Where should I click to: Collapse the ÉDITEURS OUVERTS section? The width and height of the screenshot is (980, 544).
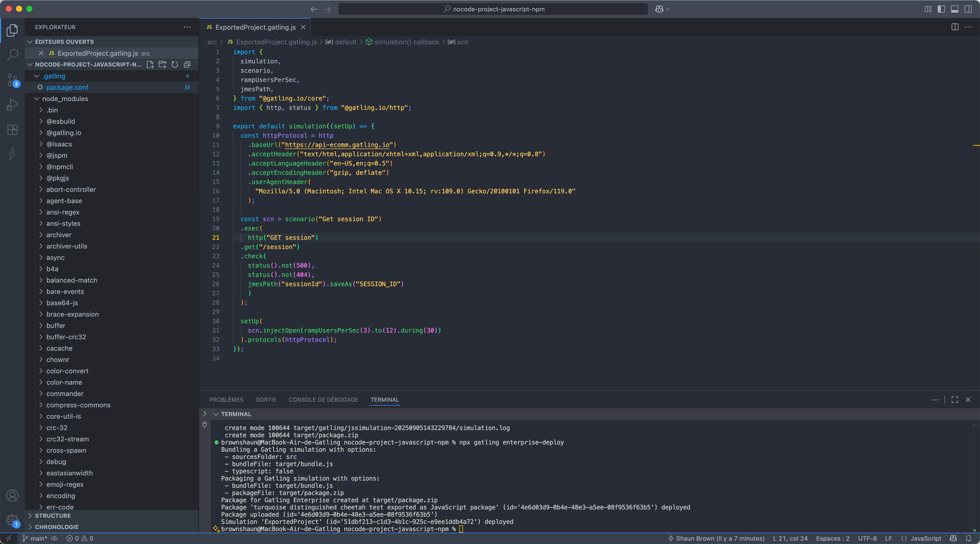pos(111,42)
